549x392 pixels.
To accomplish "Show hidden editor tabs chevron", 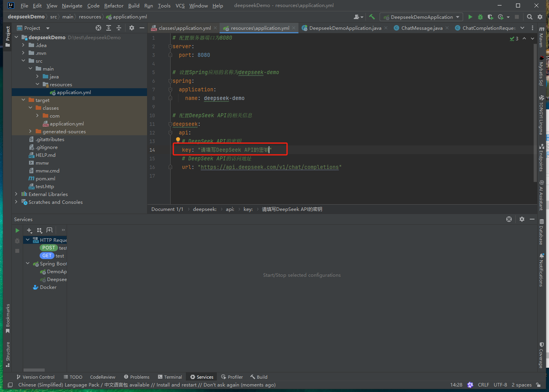I will pyautogui.click(x=522, y=28).
